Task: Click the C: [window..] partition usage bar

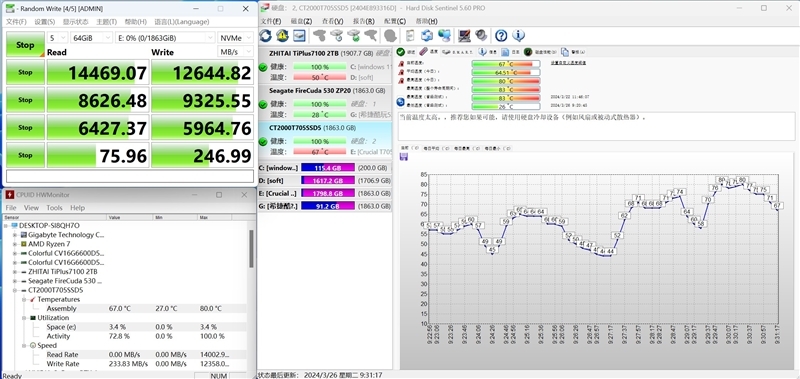Action: click(x=328, y=168)
